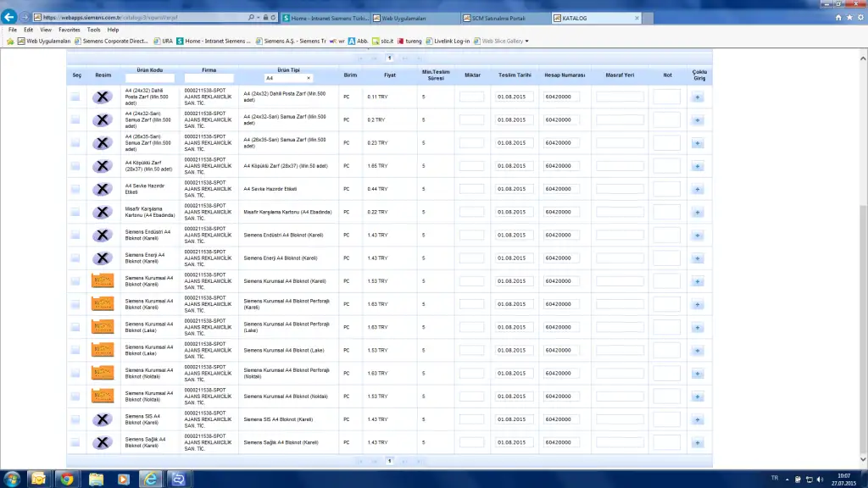Viewport: 868px width, 488px height.
Task: Click plus button for Siemens Sağlık A4 Bloknot row
Action: point(697,442)
